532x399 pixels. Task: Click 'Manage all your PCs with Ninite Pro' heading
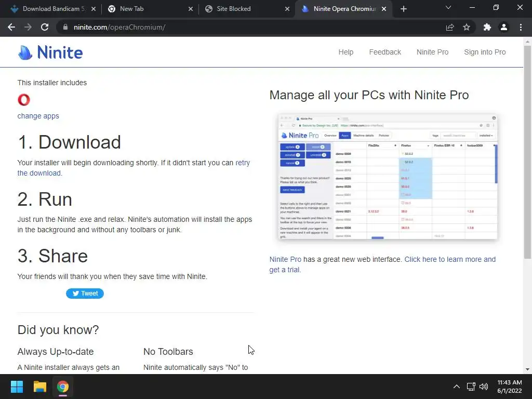(369, 95)
